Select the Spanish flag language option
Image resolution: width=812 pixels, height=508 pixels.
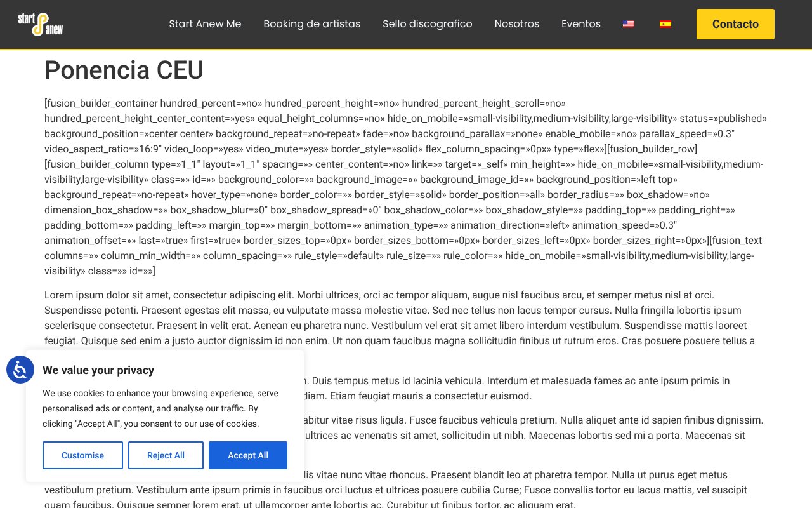(x=665, y=23)
